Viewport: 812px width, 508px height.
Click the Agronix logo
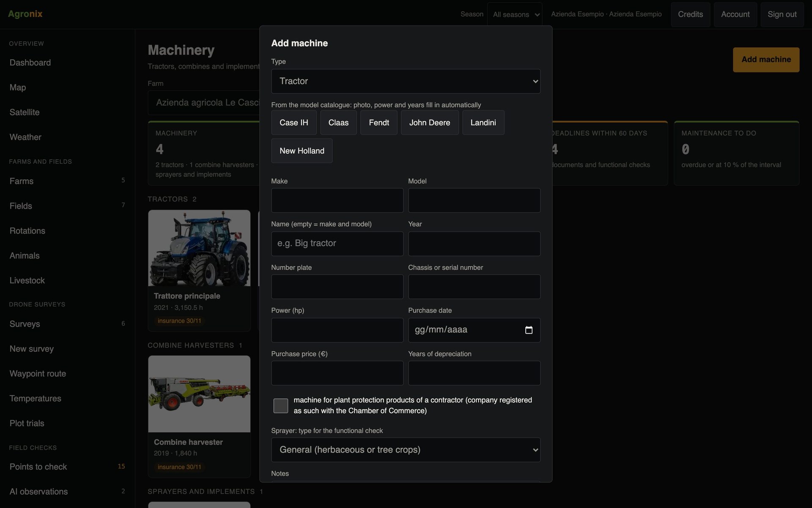[25, 14]
